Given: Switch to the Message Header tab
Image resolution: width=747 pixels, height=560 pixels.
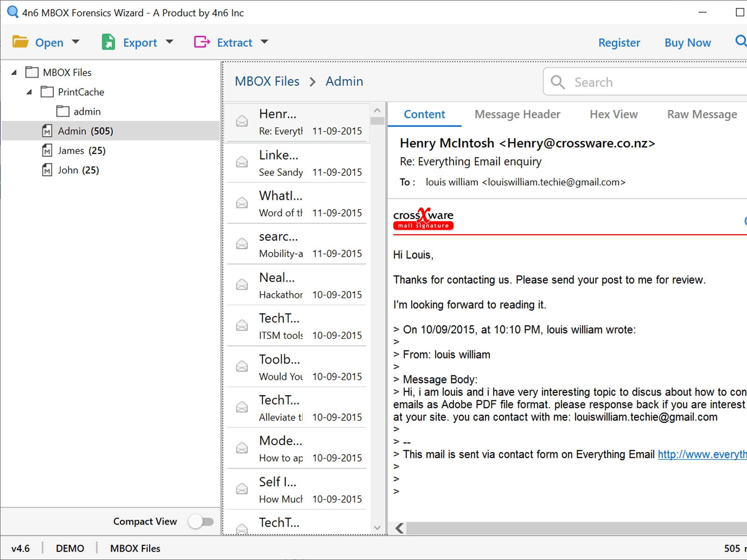Looking at the screenshot, I should point(517,114).
